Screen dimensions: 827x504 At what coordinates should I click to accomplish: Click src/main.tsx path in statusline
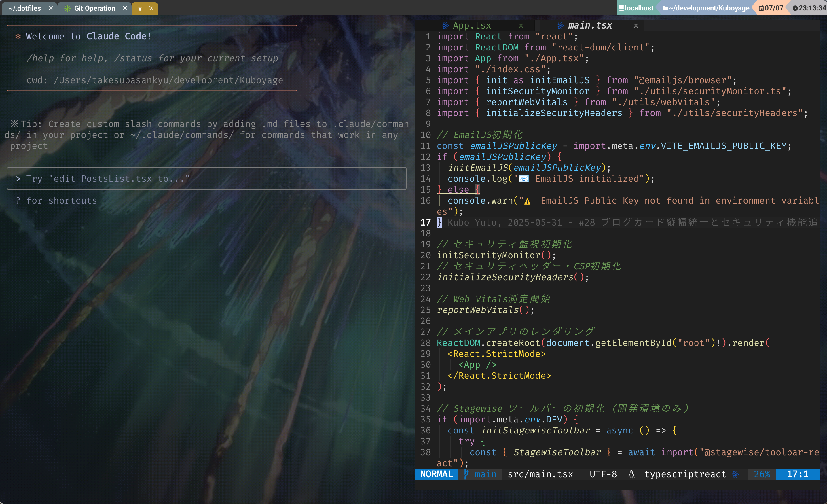point(540,474)
